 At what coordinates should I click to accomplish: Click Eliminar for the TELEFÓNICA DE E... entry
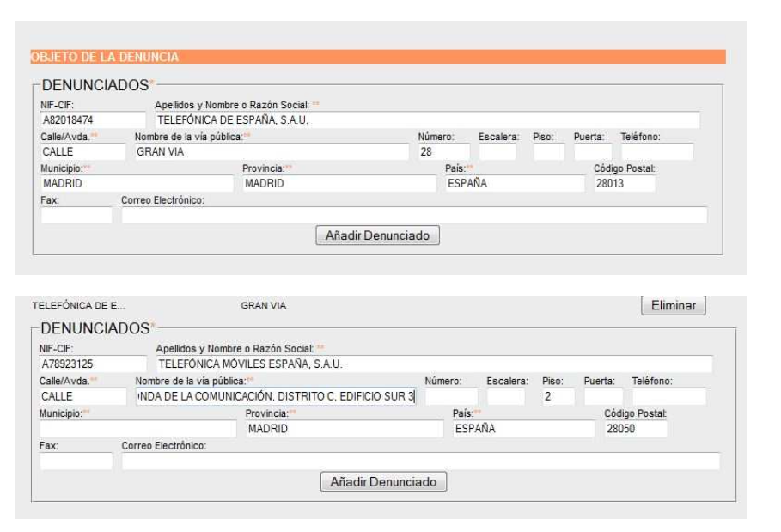click(x=674, y=305)
